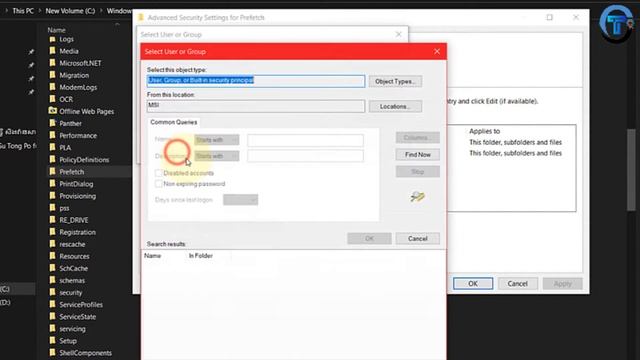The height and width of the screenshot is (360, 640).
Task: Click the In Folder column header
Action: 200,256
